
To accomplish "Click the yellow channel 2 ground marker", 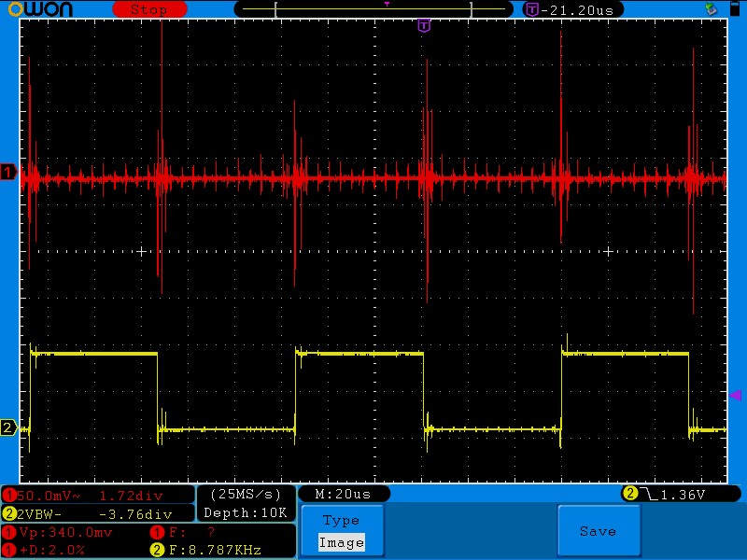I will click(x=8, y=427).
